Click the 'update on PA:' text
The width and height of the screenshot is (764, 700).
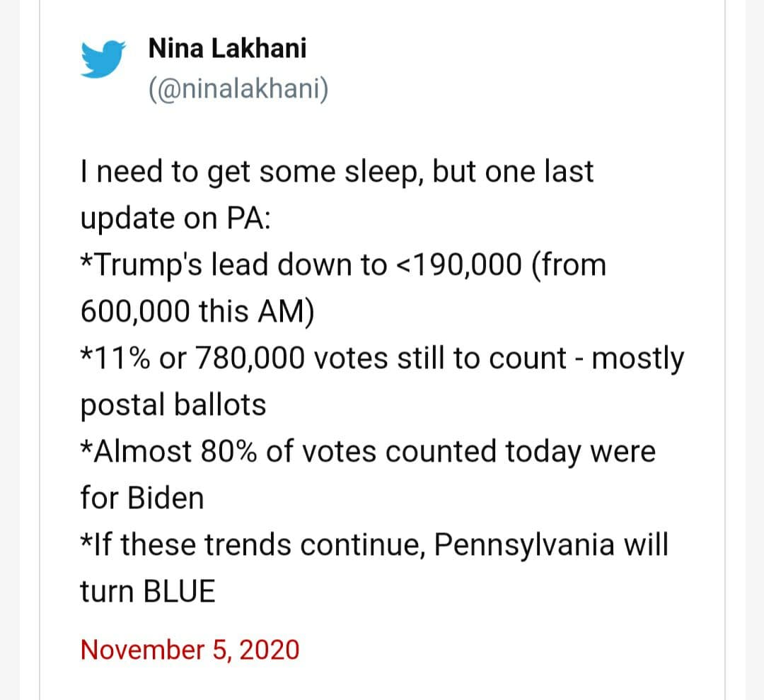[x=174, y=219]
